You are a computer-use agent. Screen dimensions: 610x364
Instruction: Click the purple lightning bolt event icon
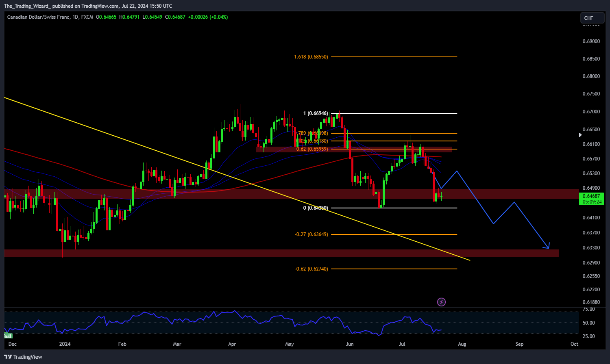tap(441, 302)
